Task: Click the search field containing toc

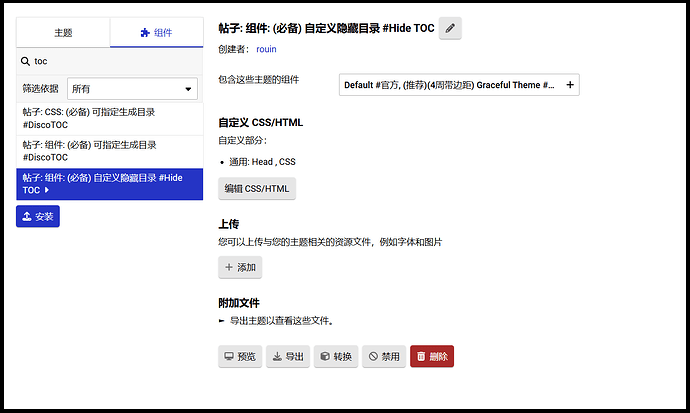Action: (110, 61)
